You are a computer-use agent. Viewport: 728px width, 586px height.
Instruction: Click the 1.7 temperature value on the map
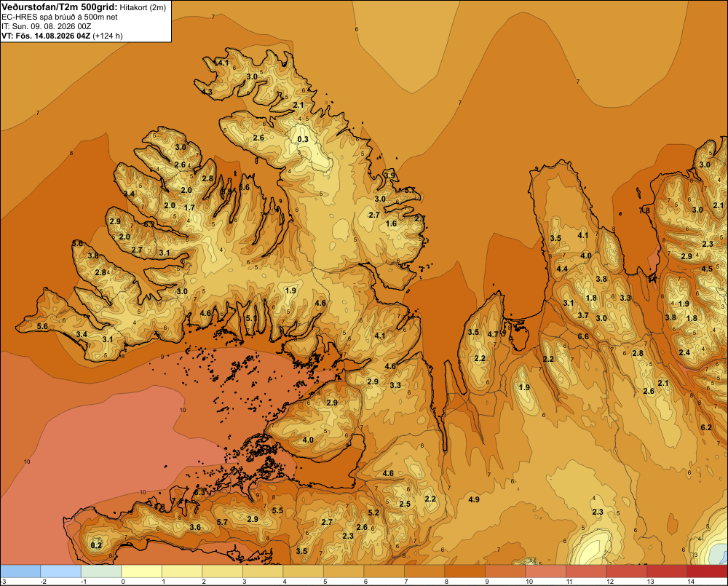pyautogui.click(x=189, y=207)
